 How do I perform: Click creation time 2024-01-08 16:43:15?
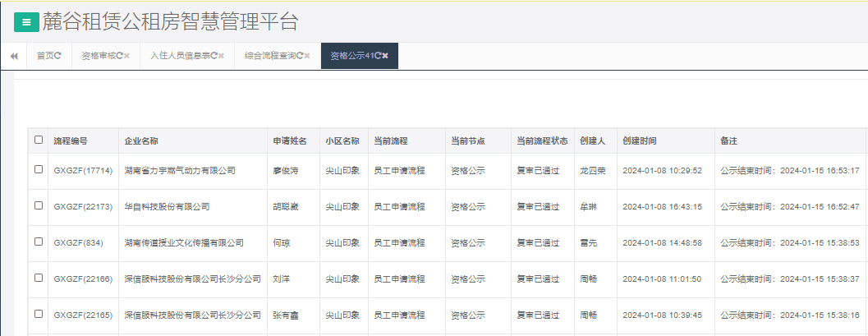point(662,206)
